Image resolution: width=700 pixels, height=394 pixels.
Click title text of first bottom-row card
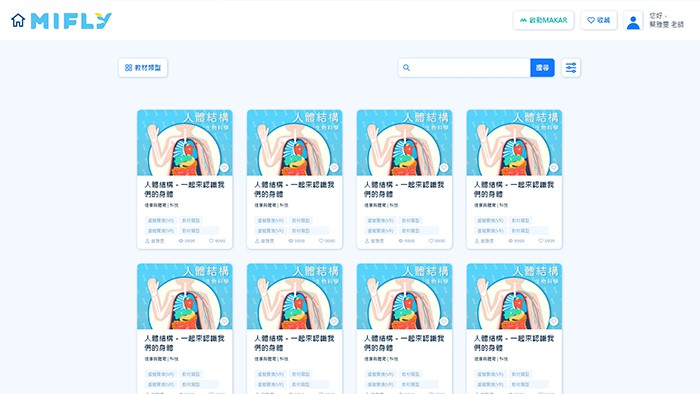[184, 343]
